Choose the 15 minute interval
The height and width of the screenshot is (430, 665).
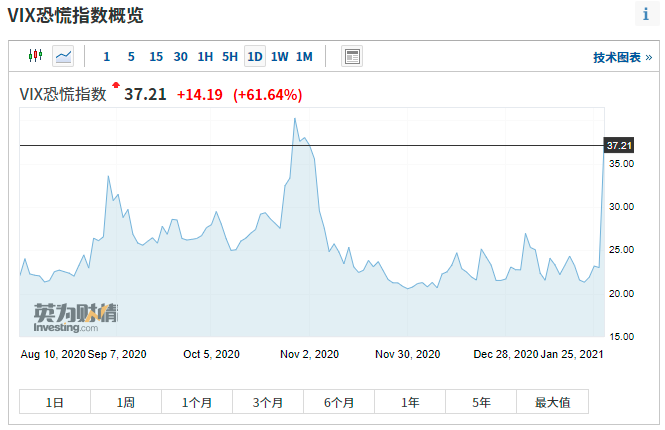[x=156, y=57]
